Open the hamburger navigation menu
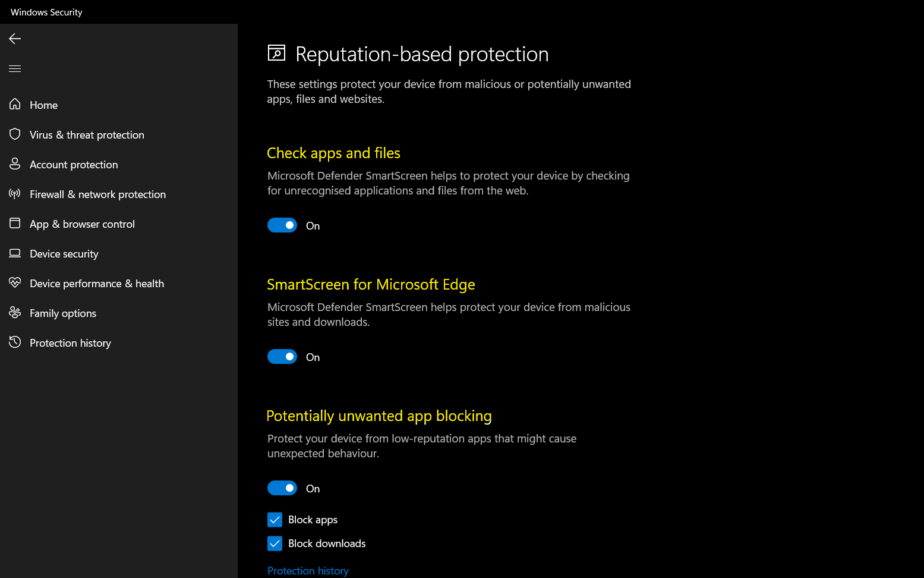 click(15, 68)
